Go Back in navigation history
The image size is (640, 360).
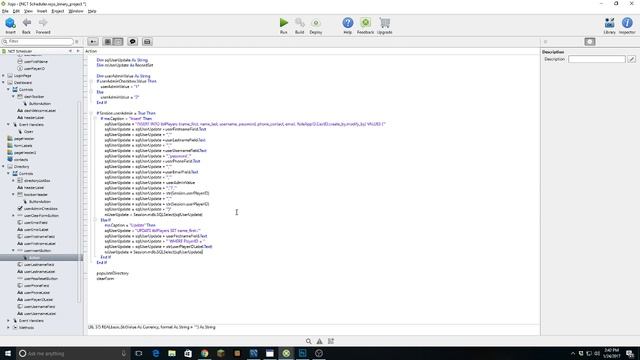click(27, 26)
